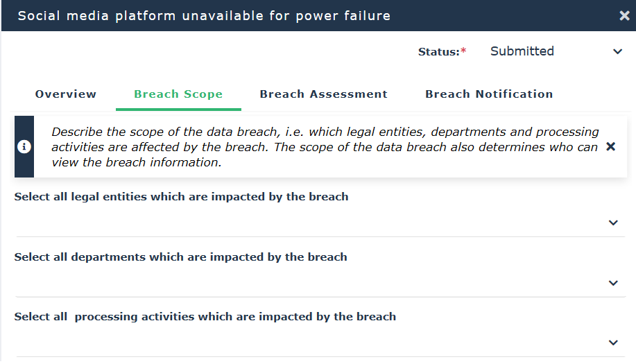Click the dialog title about power failure
The width and height of the screenshot is (636, 364).
pos(204,15)
